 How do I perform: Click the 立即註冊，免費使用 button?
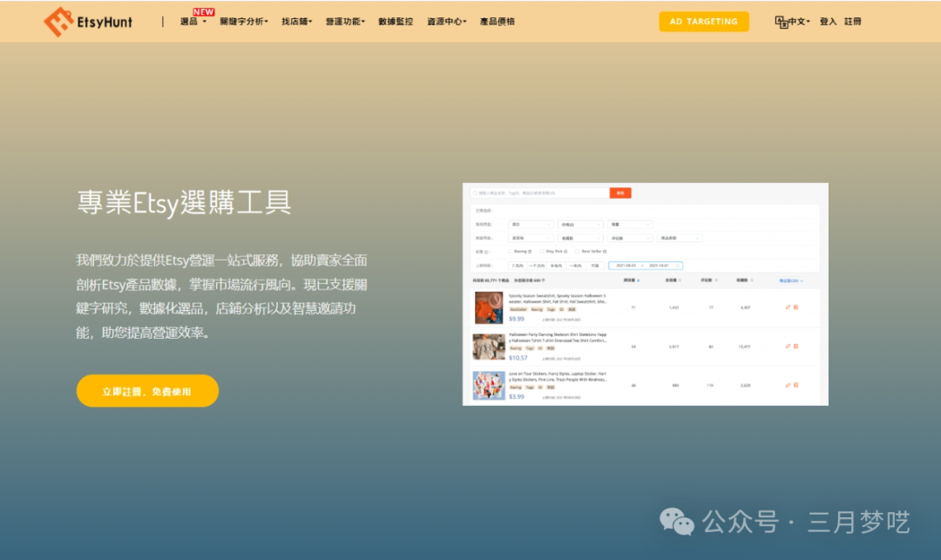(147, 391)
